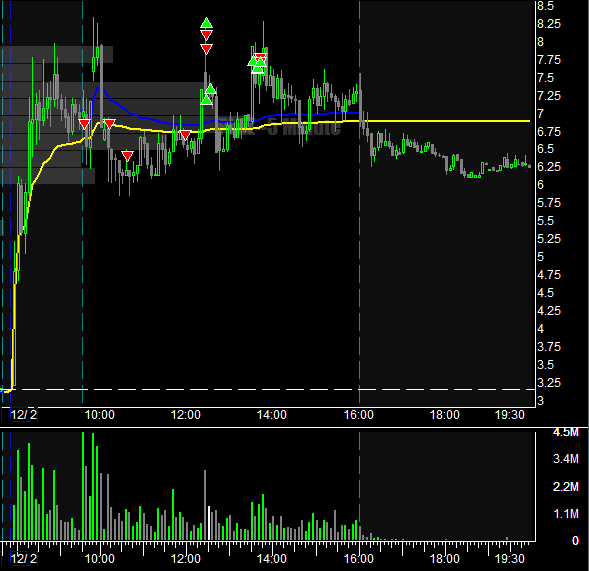Select red sell triangle directly beneath topmost green triangle

206,35
